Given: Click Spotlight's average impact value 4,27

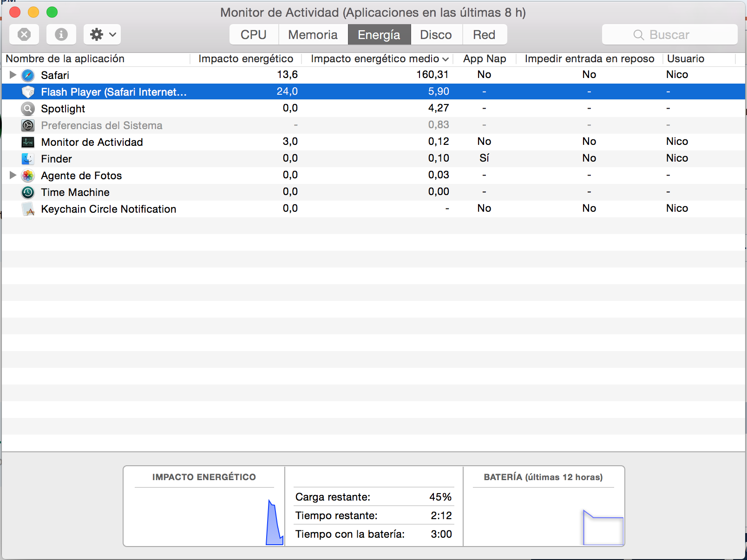Looking at the screenshot, I should (x=439, y=108).
